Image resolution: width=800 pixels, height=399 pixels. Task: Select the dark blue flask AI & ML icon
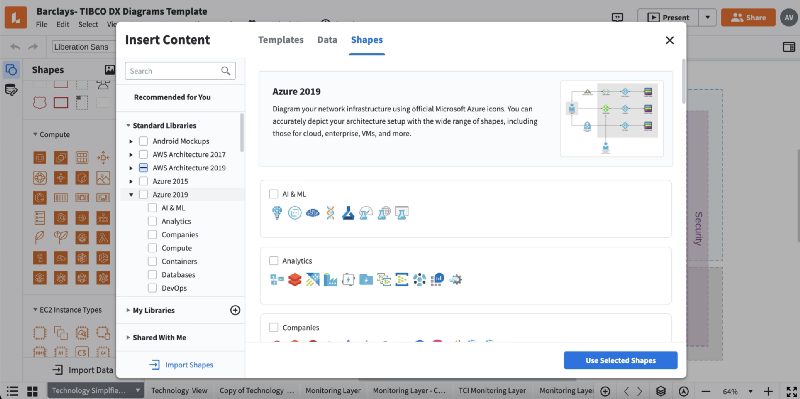(x=348, y=213)
